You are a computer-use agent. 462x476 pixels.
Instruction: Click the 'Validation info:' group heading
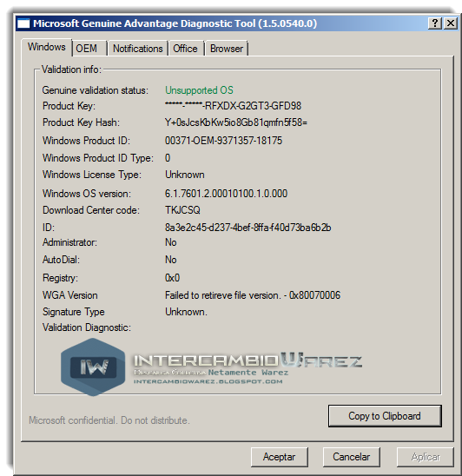pos(71,69)
